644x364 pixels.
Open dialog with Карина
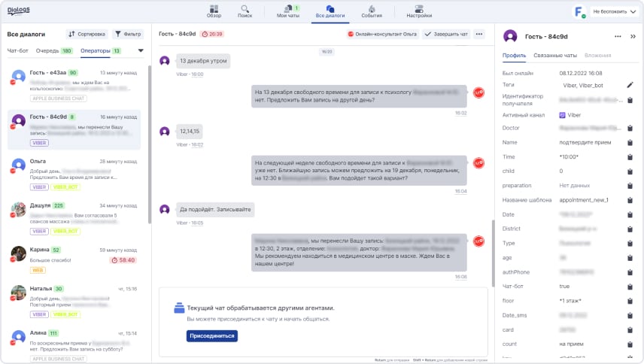pyautogui.click(x=74, y=261)
